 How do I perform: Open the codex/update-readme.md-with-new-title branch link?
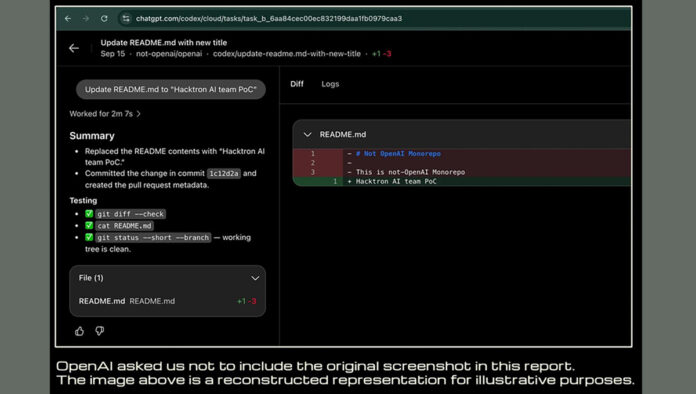tap(287, 54)
